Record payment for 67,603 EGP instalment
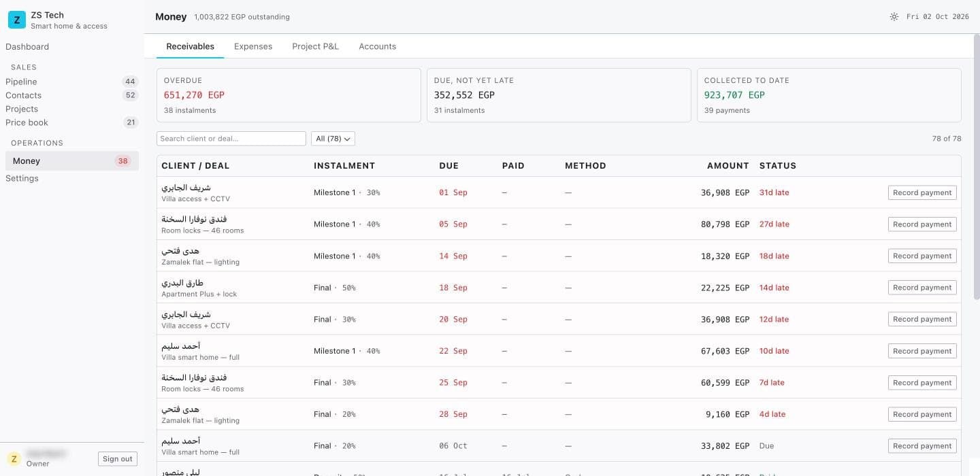Screen dimensions: 980x476 pyautogui.click(x=922, y=351)
